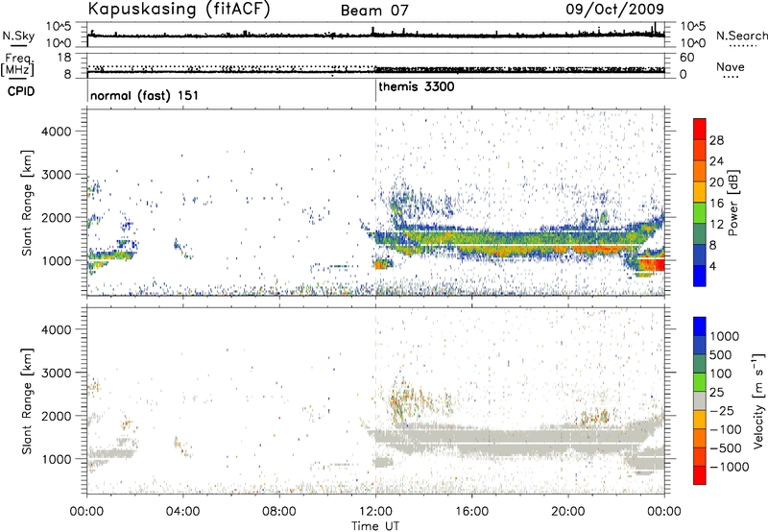Viewport: 768px width, 532px height.
Task: Click the velocity scale value '1000'
Action: click(x=725, y=336)
